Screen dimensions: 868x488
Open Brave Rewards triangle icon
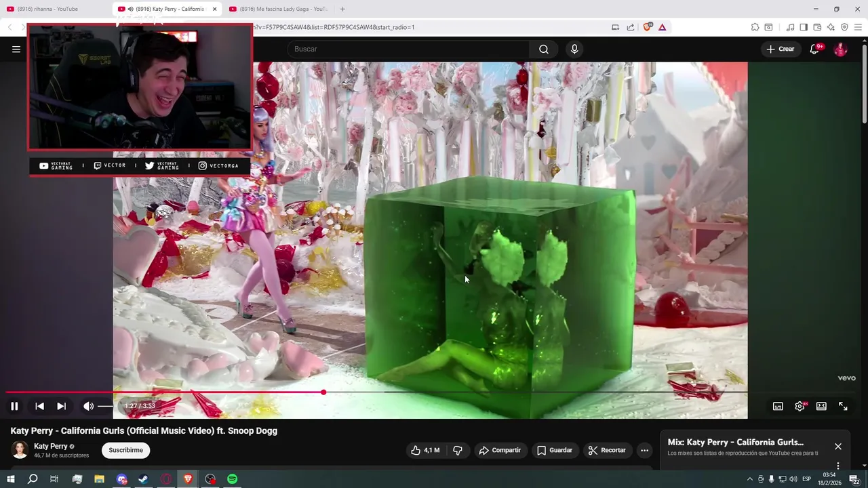[662, 27]
